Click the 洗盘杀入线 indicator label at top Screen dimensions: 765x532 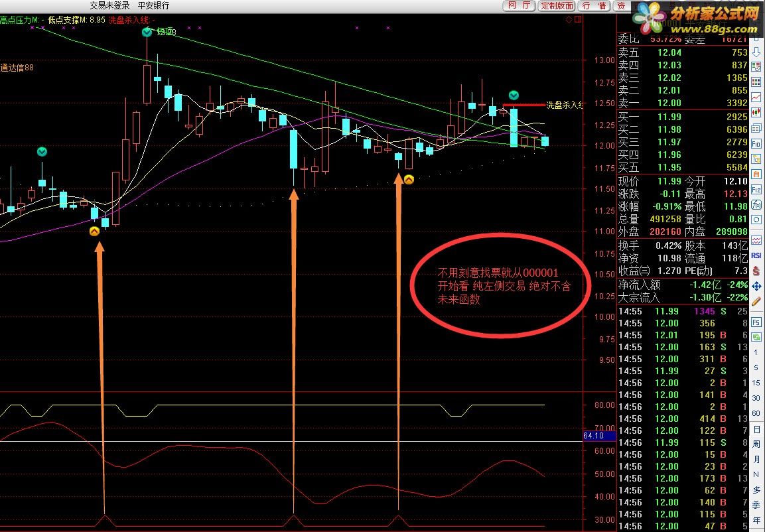(132, 20)
